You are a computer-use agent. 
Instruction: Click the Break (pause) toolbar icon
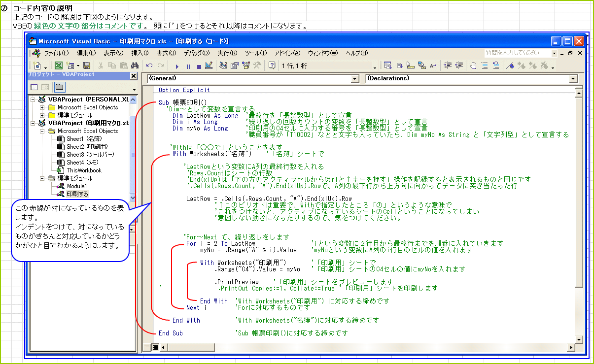tap(188, 66)
